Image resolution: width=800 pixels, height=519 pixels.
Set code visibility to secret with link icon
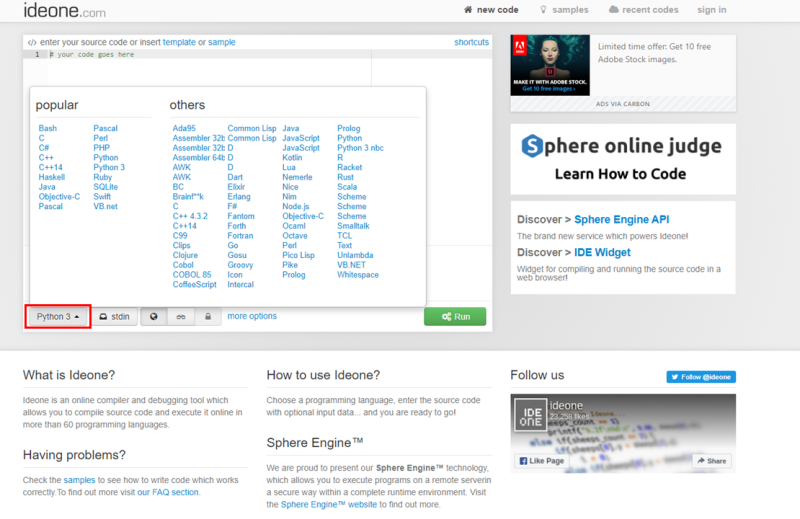[181, 316]
